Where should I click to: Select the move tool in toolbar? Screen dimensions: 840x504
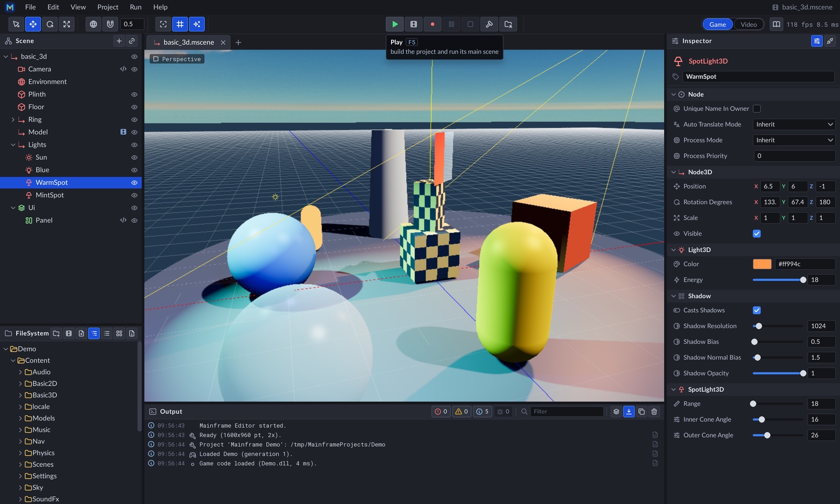[x=33, y=24]
